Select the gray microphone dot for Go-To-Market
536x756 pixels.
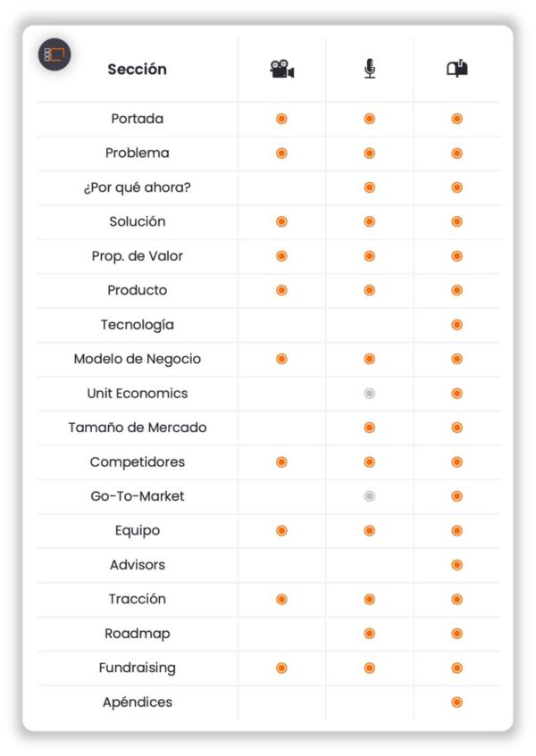tap(370, 496)
